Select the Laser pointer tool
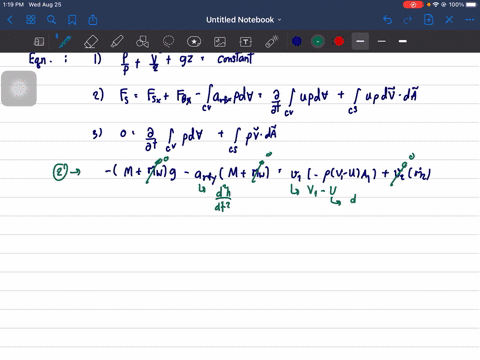 coord(272,42)
